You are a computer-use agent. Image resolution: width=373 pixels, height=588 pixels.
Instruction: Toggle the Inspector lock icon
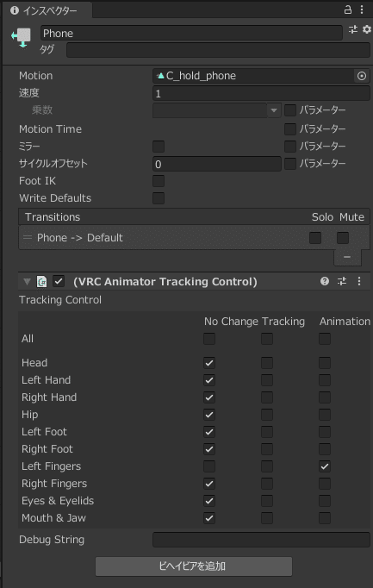click(x=347, y=9)
